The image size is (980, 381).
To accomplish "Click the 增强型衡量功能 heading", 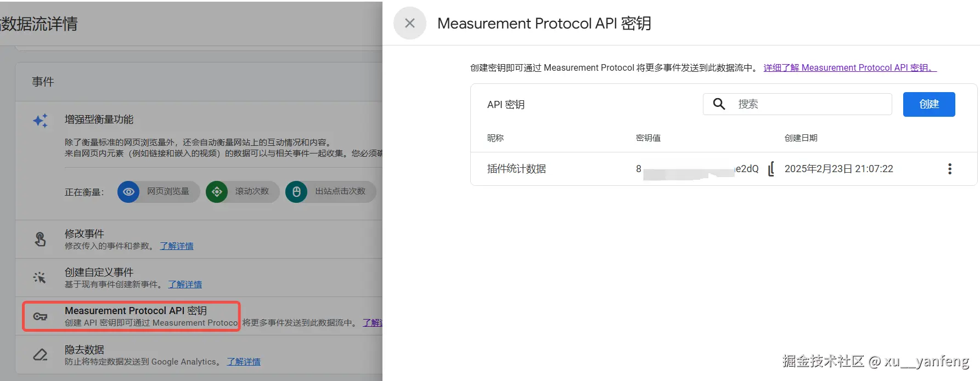I will pos(99,120).
